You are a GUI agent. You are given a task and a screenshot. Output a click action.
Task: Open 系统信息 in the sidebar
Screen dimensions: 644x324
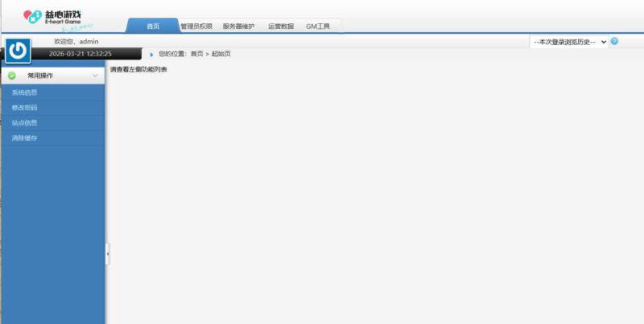(24, 92)
